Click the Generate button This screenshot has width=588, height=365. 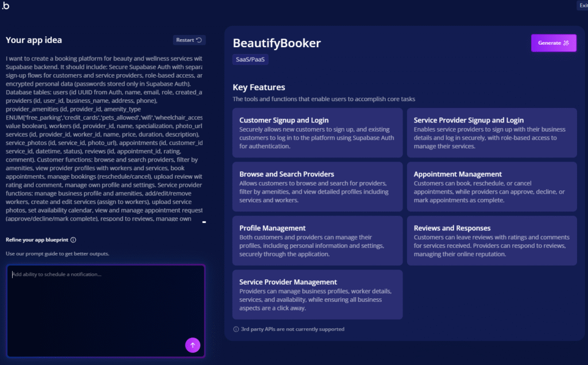coord(553,43)
